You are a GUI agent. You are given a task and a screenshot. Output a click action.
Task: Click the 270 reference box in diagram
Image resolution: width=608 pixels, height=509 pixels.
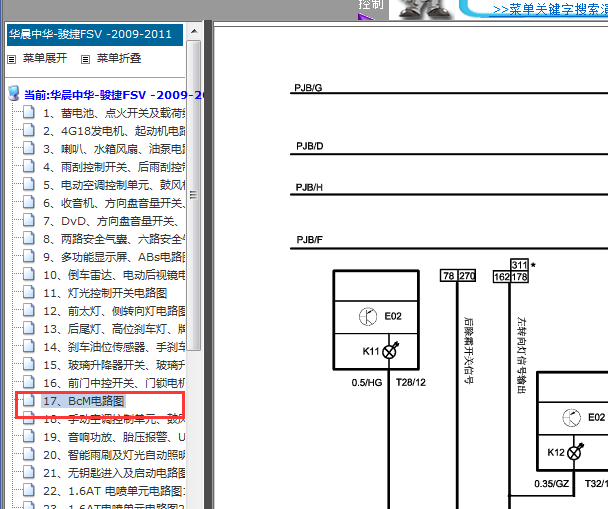click(467, 276)
